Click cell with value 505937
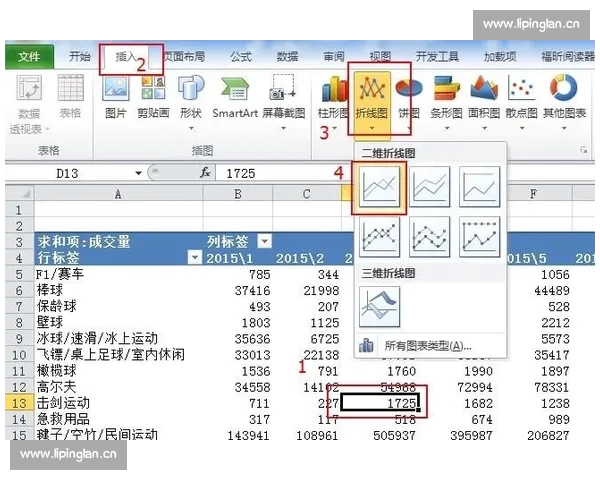Viewport: 600px width, 480px height. click(380, 435)
